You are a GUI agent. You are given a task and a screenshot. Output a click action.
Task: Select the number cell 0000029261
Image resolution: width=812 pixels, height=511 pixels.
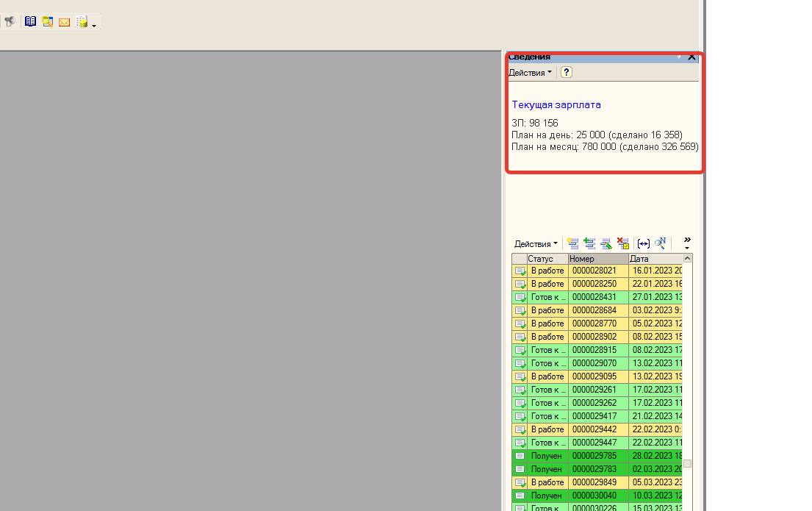pyautogui.click(x=598, y=390)
